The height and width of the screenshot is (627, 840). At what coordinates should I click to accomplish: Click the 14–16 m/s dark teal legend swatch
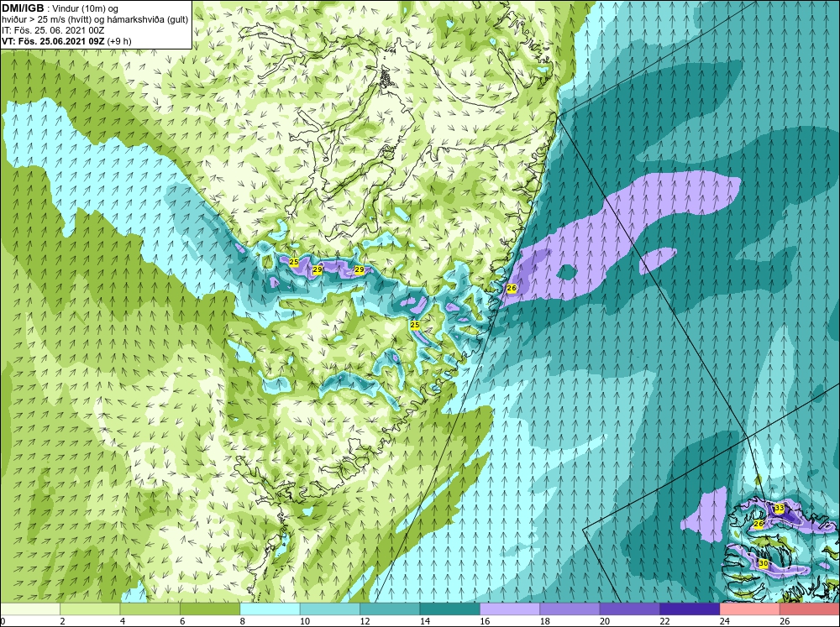click(450, 609)
